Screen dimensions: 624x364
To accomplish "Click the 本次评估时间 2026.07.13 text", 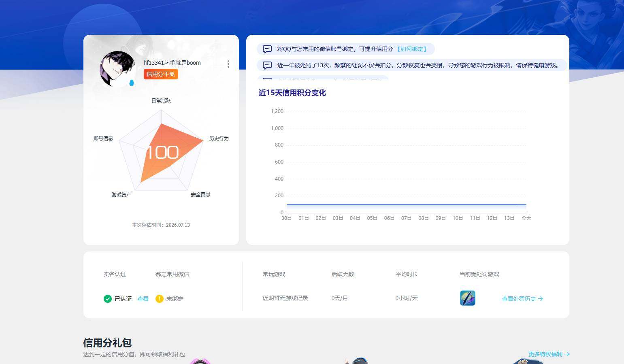I will pyautogui.click(x=161, y=225).
